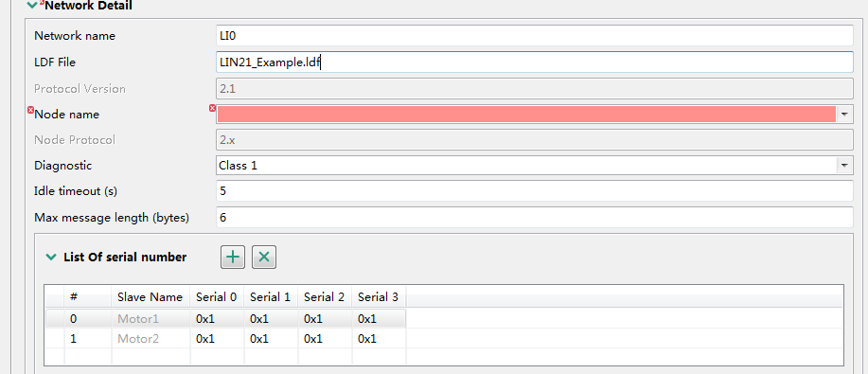Click Serial 0 value for Motor1

217,319
